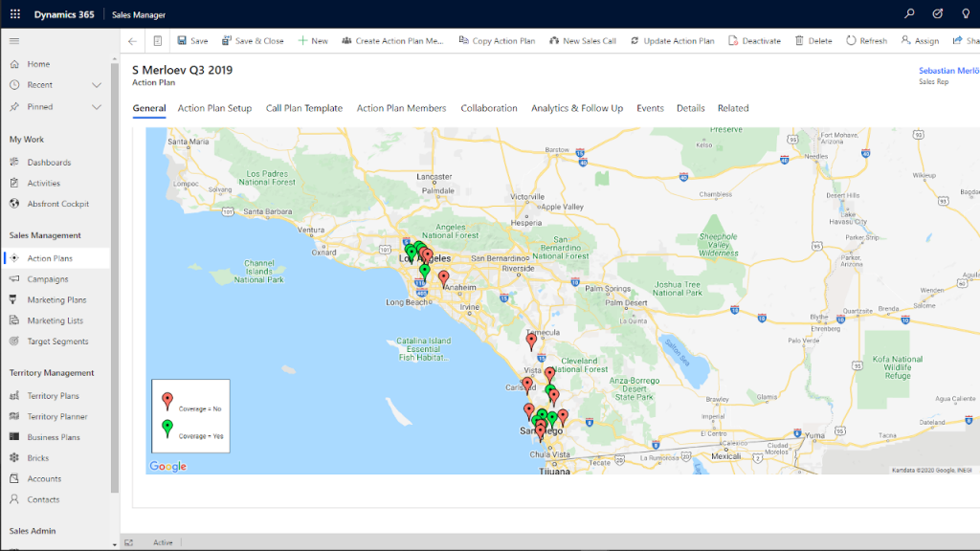The width and height of the screenshot is (980, 551).
Task: Open the lightbulb help icon
Action: click(966, 13)
